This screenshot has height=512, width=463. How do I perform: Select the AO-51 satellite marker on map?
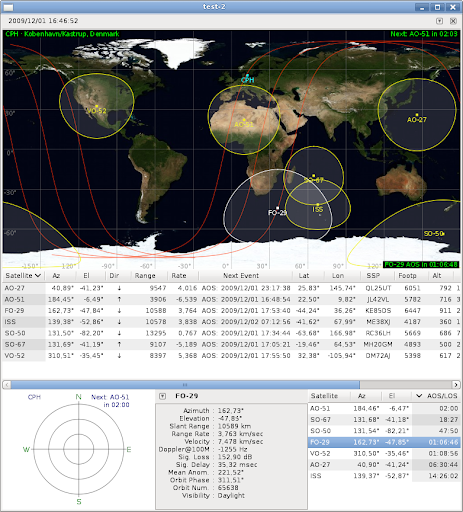tap(244, 120)
